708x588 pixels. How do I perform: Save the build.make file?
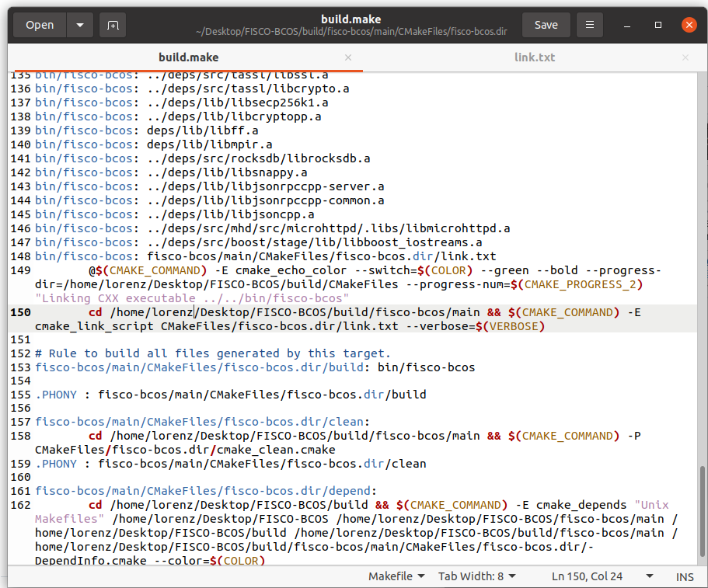point(546,25)
